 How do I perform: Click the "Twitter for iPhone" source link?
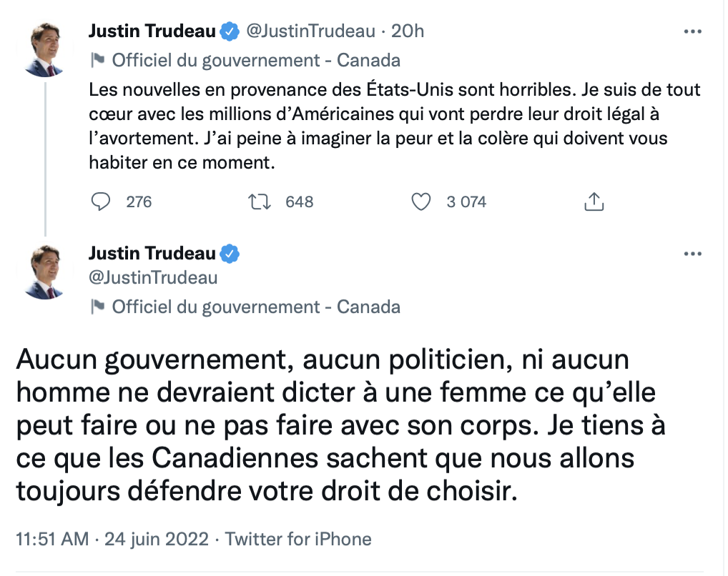pos(298,539)
